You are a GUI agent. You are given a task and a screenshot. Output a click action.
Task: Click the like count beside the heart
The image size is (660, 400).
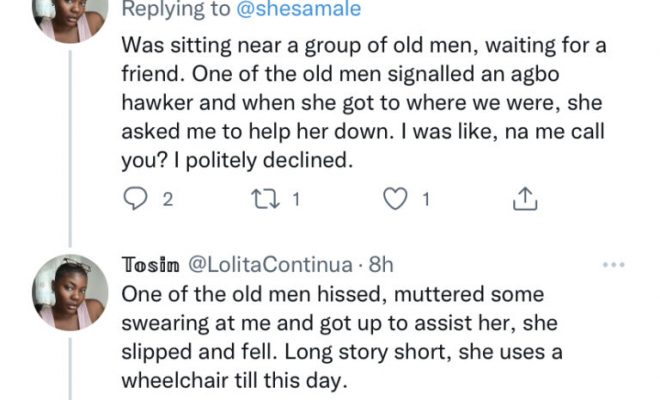pos(426,200)
